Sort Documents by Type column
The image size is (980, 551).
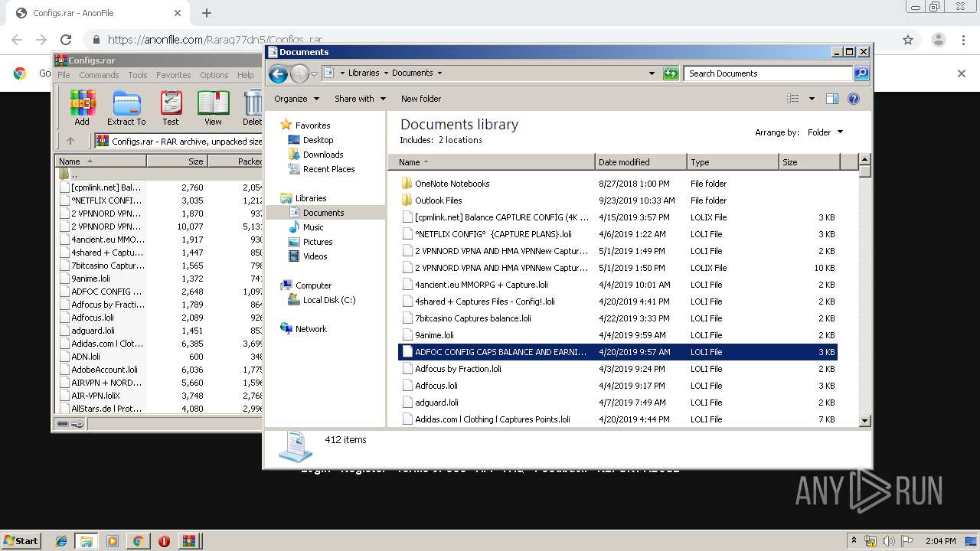(733, 162)
